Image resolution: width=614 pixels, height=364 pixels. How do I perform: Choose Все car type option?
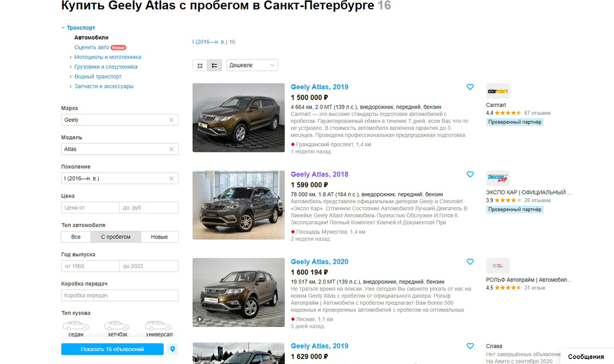[76, 237]
